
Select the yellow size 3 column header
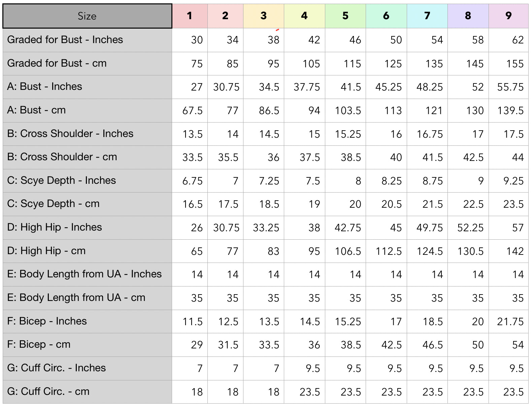tap(263, 16)
